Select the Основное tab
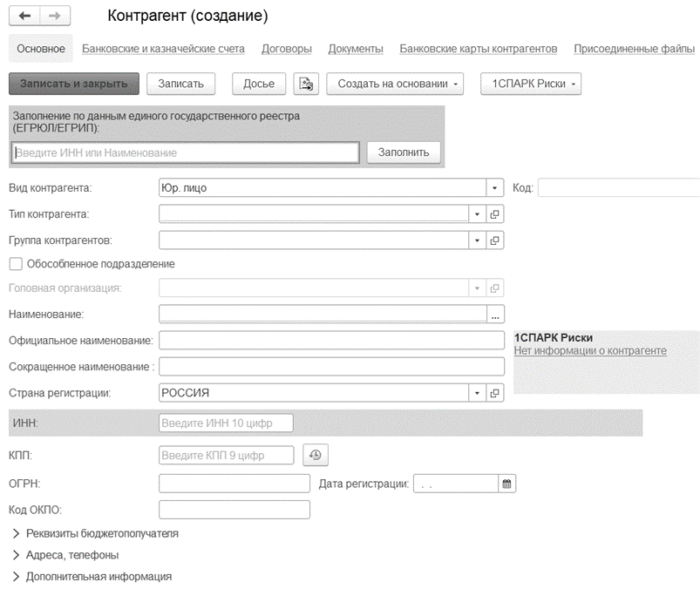This screenshot has width=700, height=589. click(41, 49)
